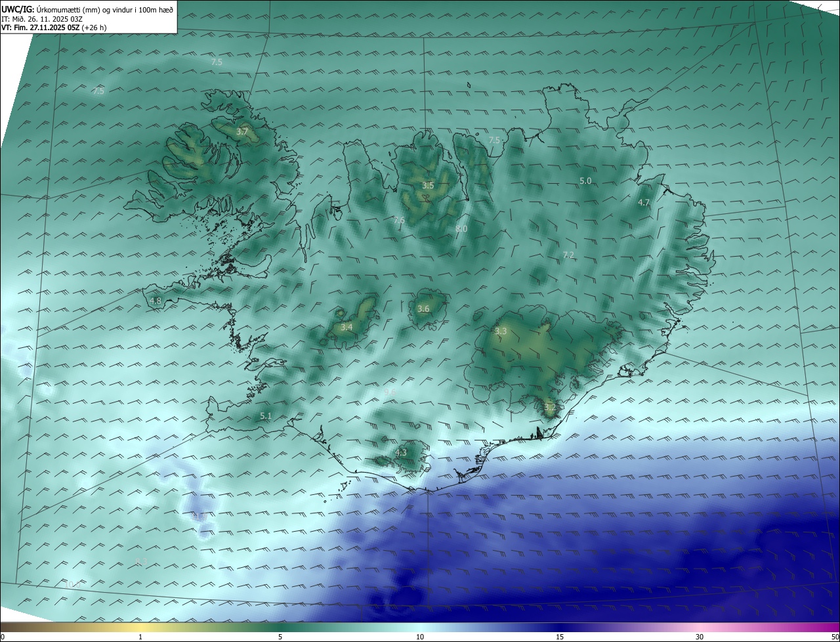The width and height of the screenshot is (840, 642).
Task: Click the 30 tick on the color scale
Action: coord(700,637)
